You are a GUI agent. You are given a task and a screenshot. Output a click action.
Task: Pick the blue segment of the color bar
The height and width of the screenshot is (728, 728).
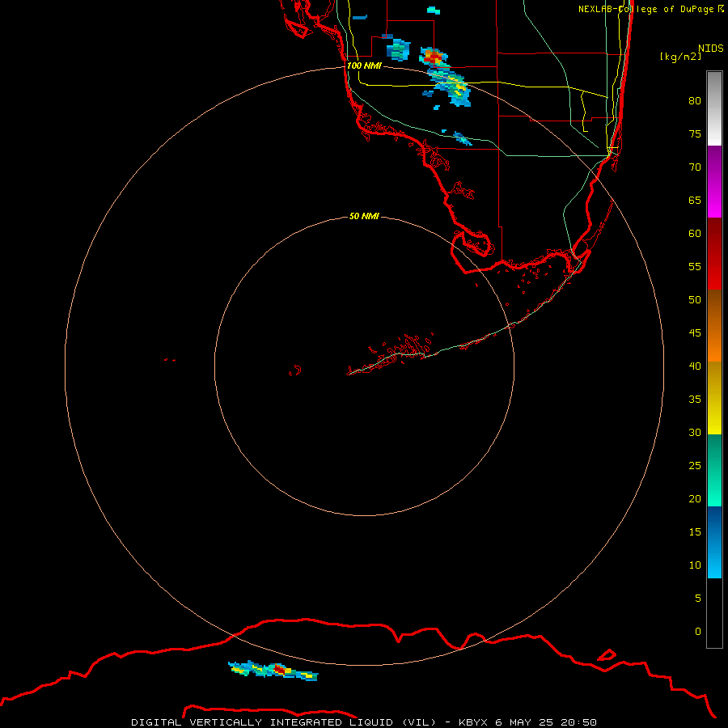coord(714,542)
